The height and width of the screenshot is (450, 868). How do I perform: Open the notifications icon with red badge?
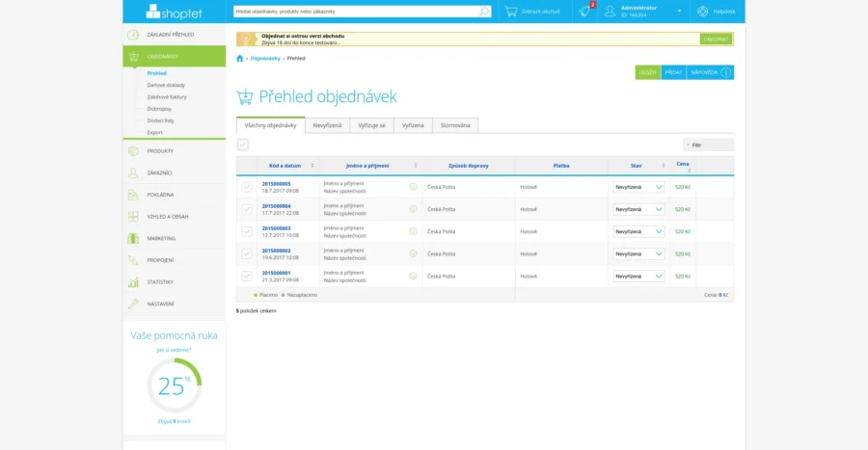pos(585,11)
